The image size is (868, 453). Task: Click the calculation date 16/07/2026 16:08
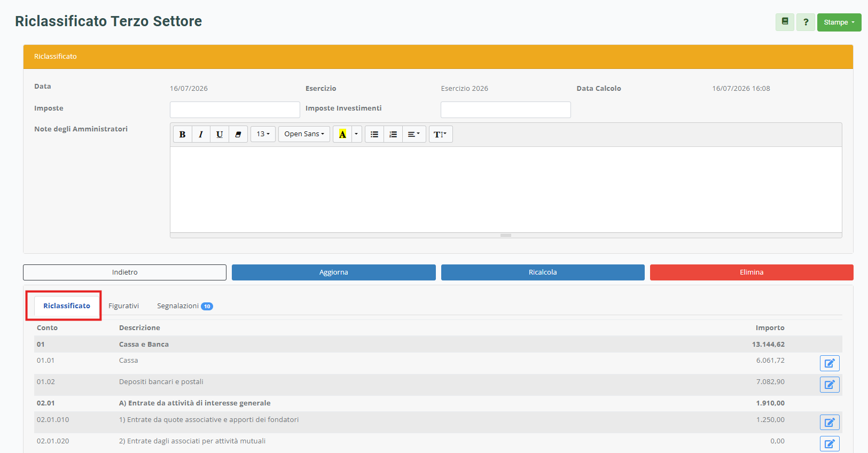741,89
